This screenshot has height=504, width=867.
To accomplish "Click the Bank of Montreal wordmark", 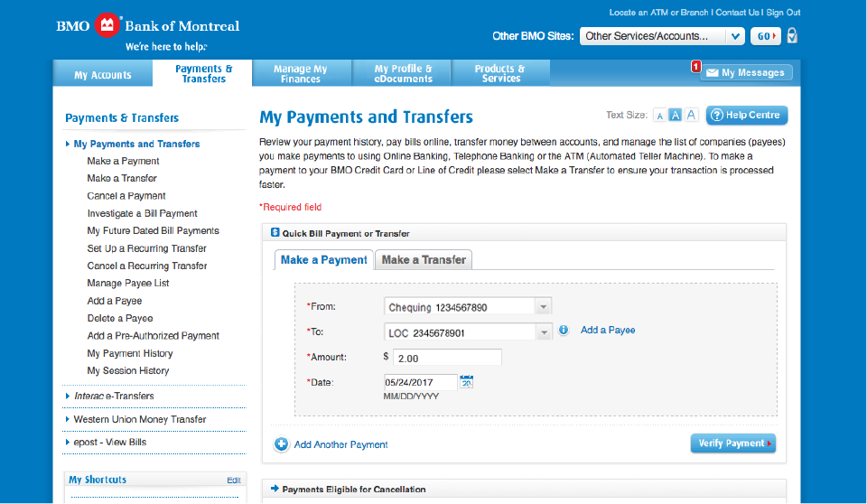I will point(182,26).
